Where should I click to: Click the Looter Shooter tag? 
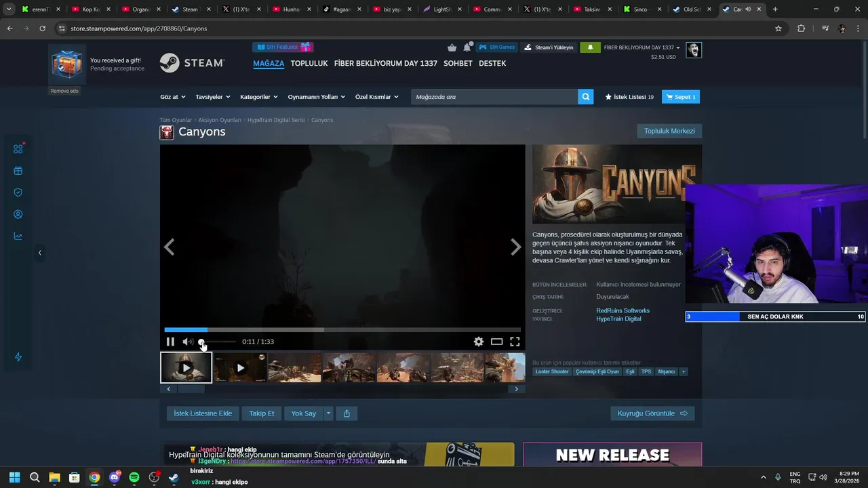tap(552, 371)
